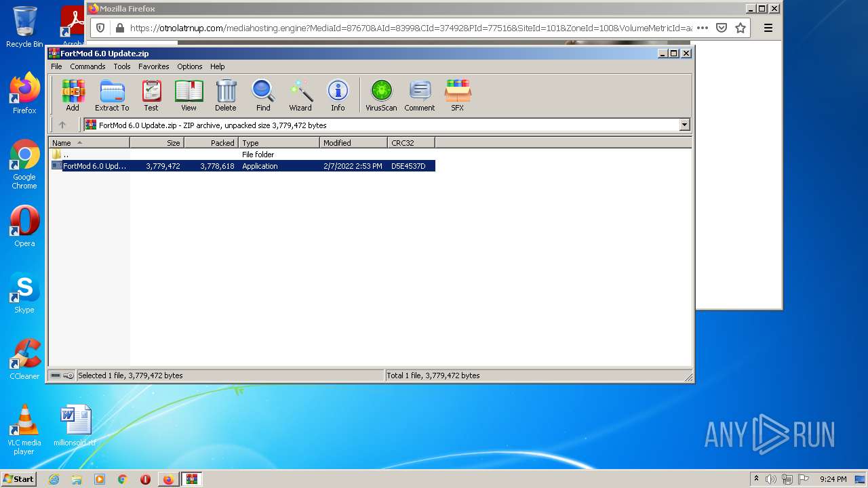Select the Google Chrome desktop shortcut
Screen dimensions: 868x488
click(x=24, y=164)
